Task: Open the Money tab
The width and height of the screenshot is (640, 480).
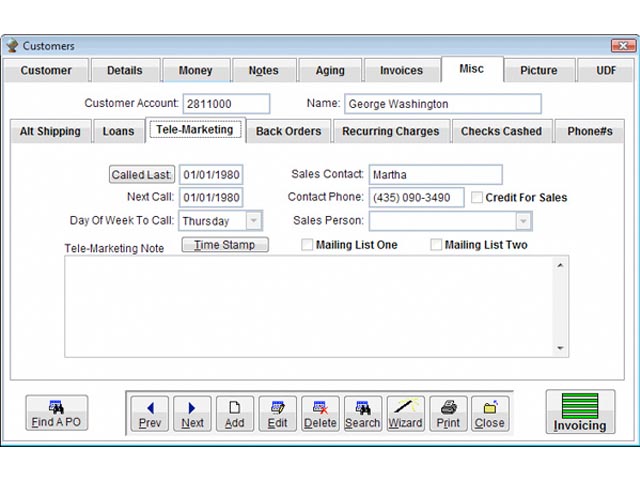Action: click(x=196, y=70)
